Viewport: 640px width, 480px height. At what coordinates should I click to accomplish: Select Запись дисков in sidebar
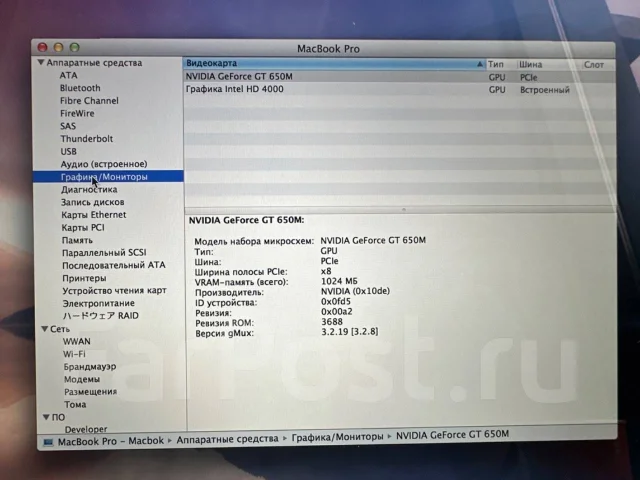click(93, 202)
